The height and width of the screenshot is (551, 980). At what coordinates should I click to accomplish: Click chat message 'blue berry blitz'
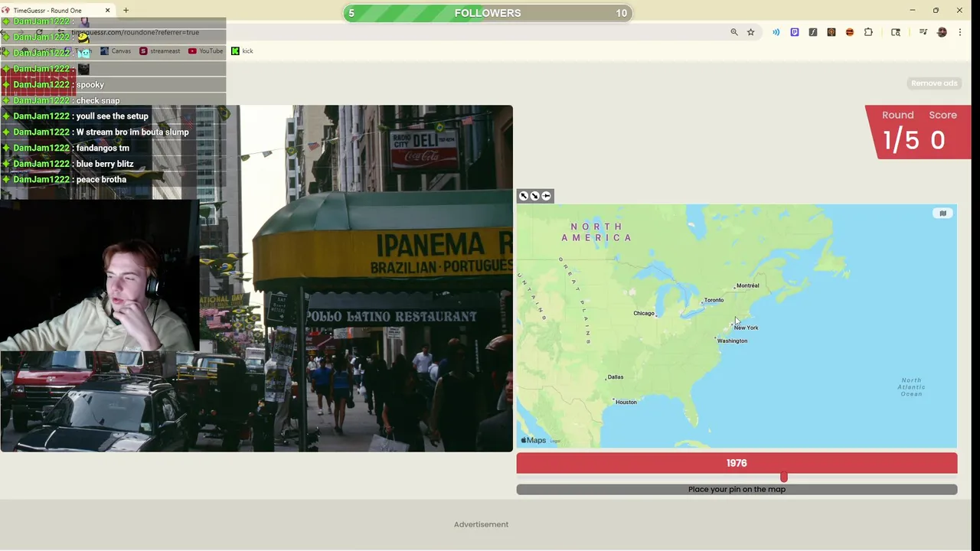point(104,164)
